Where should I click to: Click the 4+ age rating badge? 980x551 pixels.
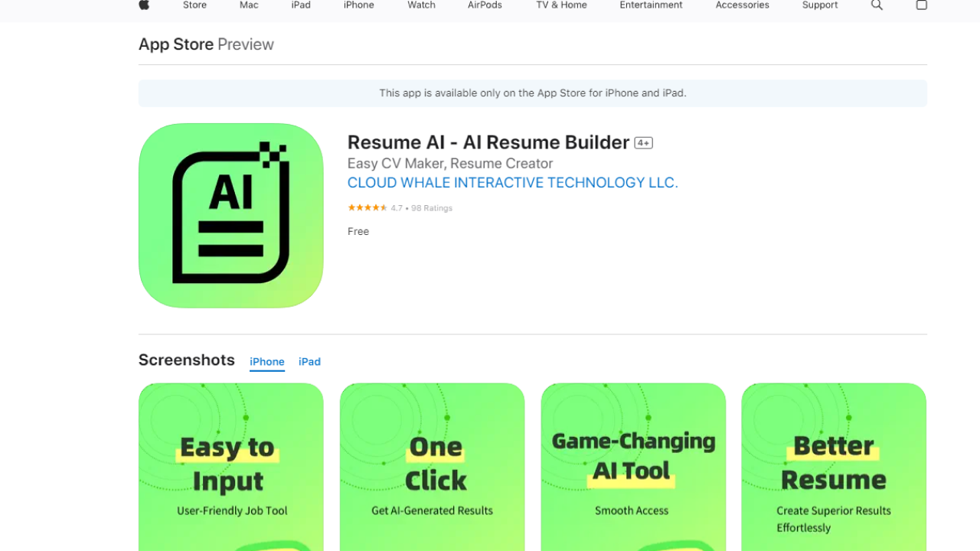point(643,143)
